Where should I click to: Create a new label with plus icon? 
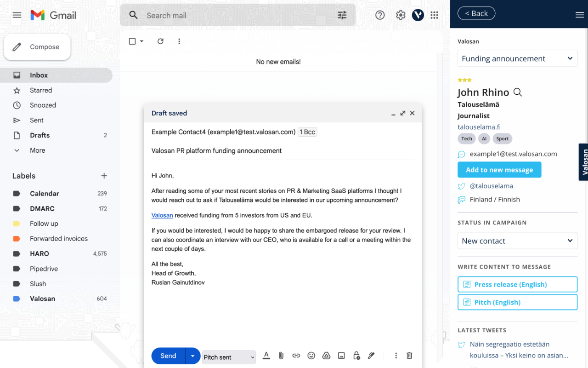(x=104, y=176)
